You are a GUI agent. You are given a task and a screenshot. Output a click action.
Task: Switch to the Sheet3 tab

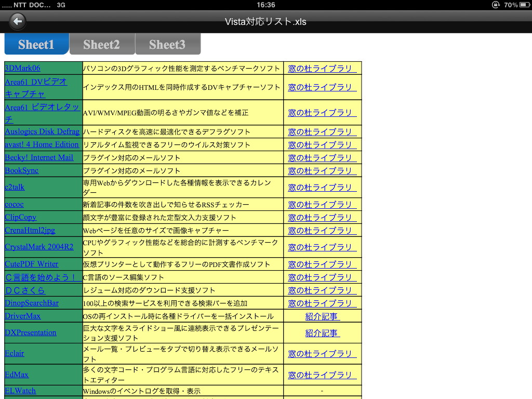pyautogui.click(x=167, y=44)
